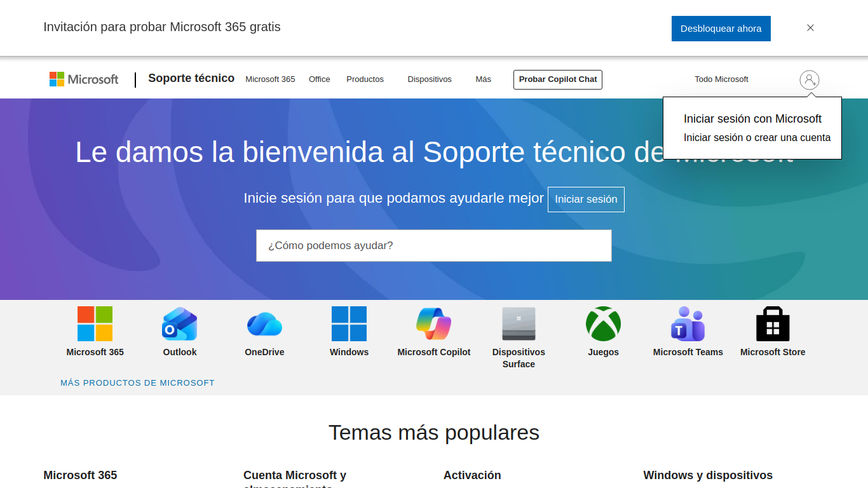This screenshot has height=488, width=868.
Task: Click Temas más populares heading
Action: tap(434, 432)
